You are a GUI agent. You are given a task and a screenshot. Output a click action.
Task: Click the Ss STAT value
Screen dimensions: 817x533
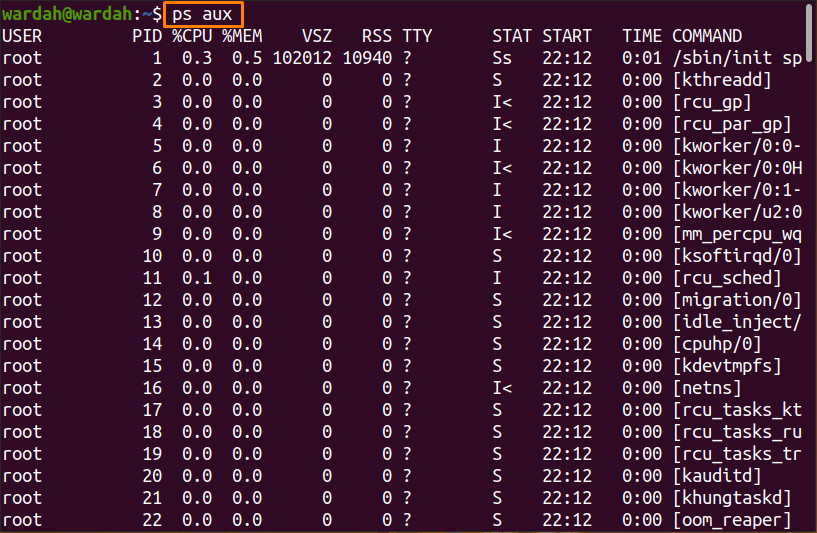[x=502, y=58]
